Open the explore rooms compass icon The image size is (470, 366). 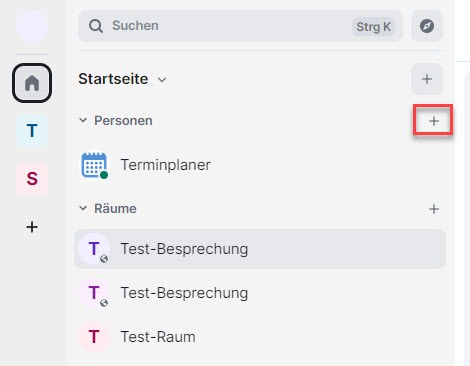[427, 26]
